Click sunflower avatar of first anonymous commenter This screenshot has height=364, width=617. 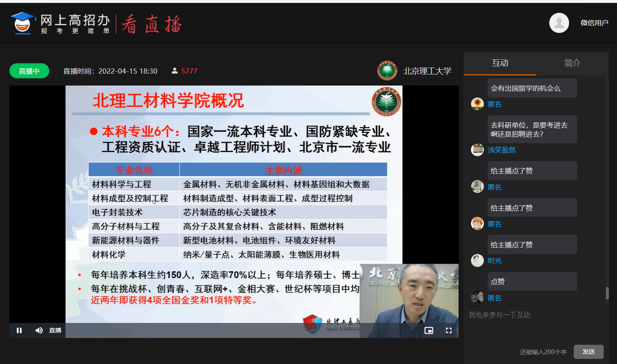click(x=477, y=104)
